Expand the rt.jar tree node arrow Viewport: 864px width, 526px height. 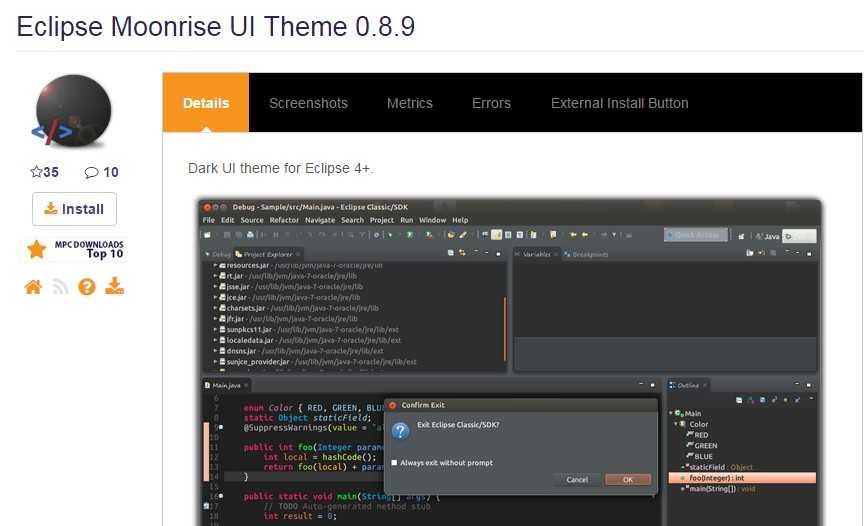pos(215,275)
